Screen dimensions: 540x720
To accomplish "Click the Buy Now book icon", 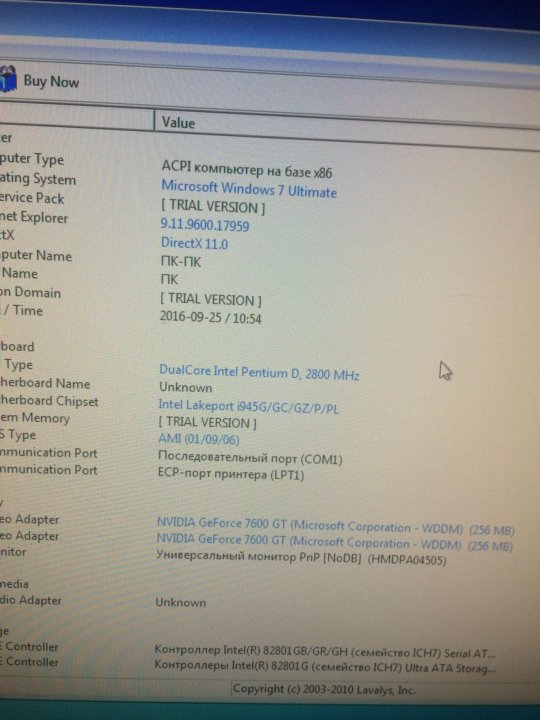I will tap(8, 79).
